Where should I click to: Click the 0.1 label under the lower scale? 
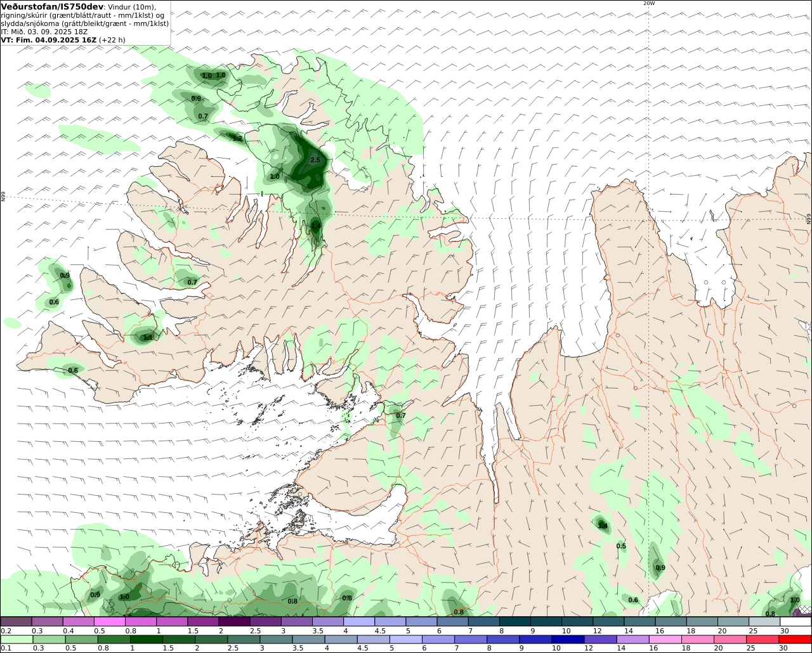pyautogui.click(x=6, y=649)
